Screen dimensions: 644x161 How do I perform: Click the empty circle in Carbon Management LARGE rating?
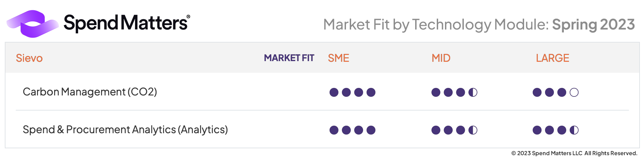coord(574,92)
